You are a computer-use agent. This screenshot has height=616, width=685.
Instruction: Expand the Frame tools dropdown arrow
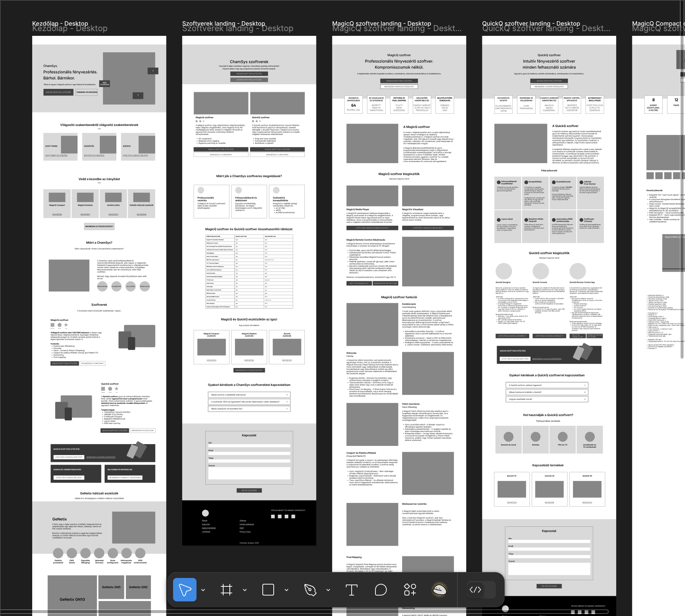point(245,590)
